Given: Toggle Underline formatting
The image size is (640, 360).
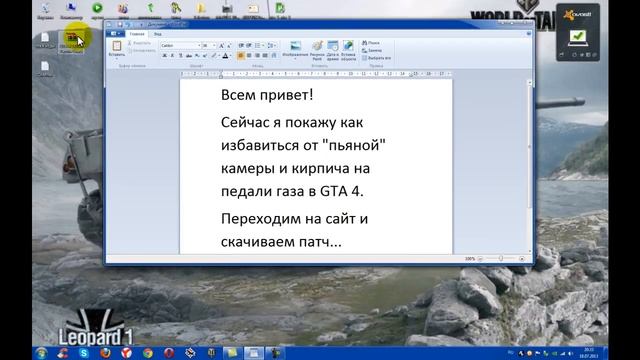Looking at the screenshot, I should click(180, 56).
